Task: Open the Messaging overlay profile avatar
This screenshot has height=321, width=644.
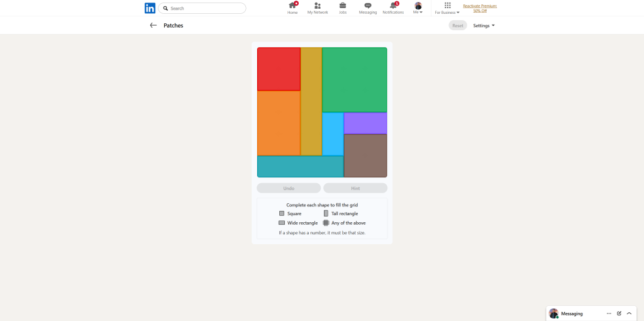Action: 553,313
